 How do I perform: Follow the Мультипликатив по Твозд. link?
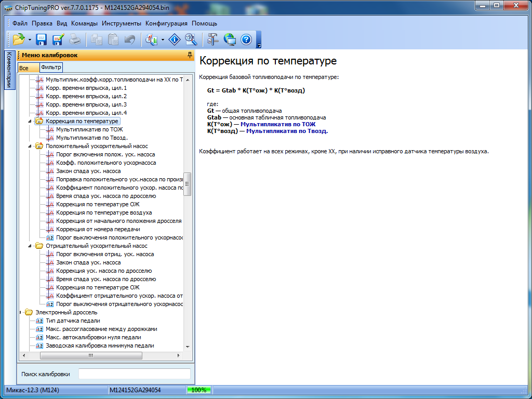click(287, 131)
